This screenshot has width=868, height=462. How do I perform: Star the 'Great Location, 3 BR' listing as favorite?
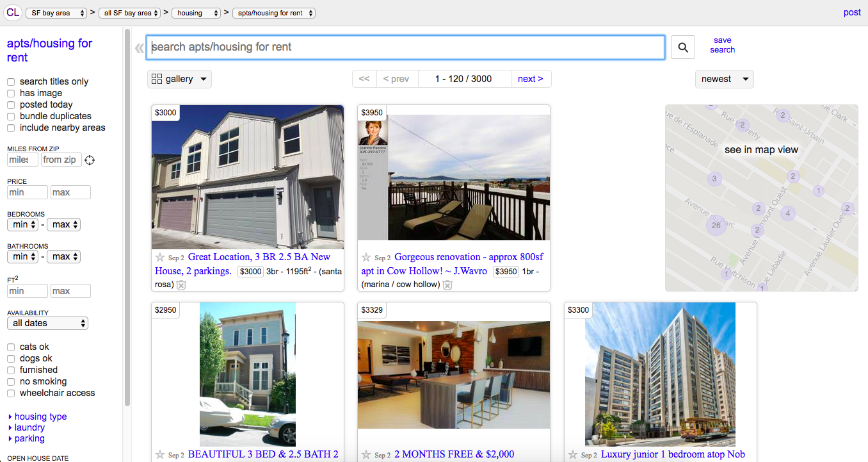160,256
